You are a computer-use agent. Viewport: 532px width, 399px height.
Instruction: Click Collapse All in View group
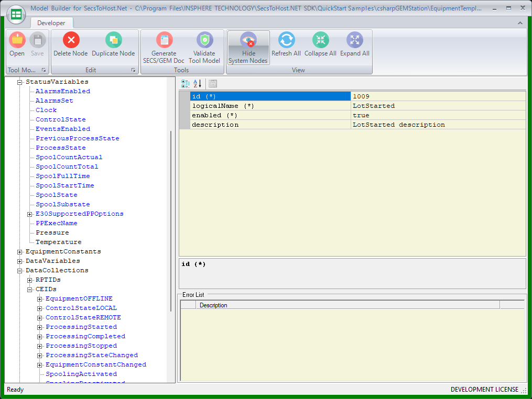click(320, 41)
